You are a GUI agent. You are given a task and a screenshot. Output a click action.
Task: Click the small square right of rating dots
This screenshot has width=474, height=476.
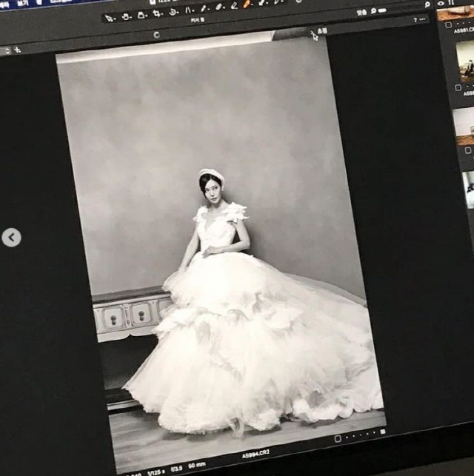click(x=383, y=432)
